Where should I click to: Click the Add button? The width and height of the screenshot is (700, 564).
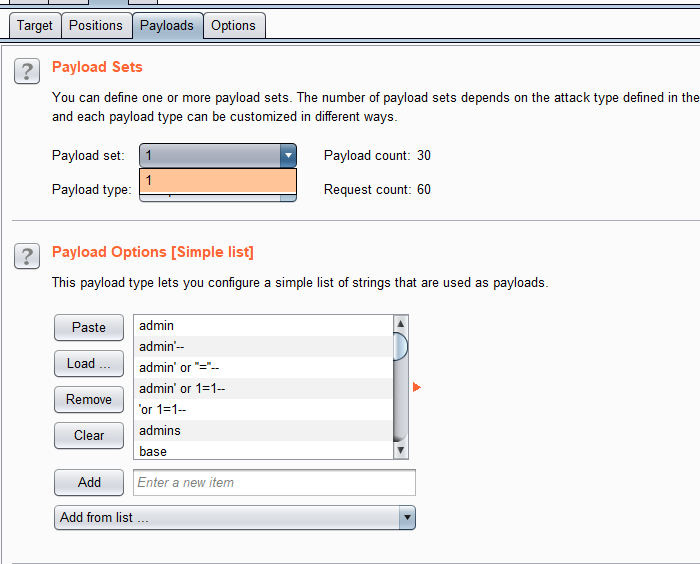click(x=89, y=482)
